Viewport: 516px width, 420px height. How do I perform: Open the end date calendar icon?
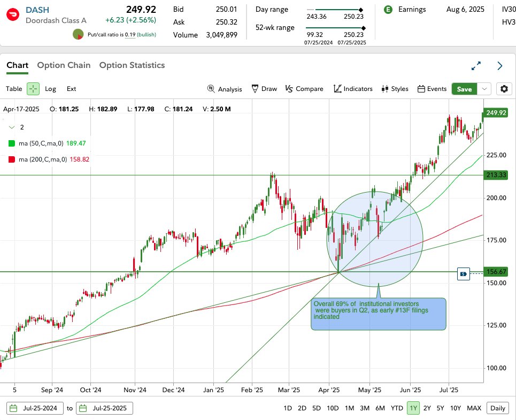coord(83,408)
